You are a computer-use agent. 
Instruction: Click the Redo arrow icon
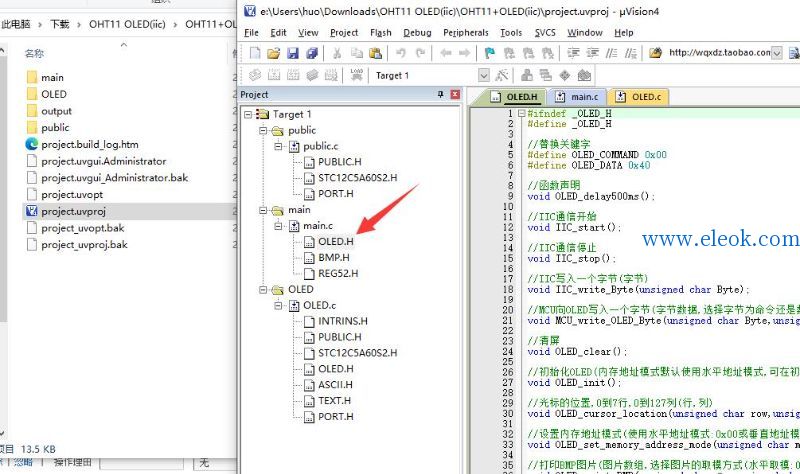coord(420,53)
